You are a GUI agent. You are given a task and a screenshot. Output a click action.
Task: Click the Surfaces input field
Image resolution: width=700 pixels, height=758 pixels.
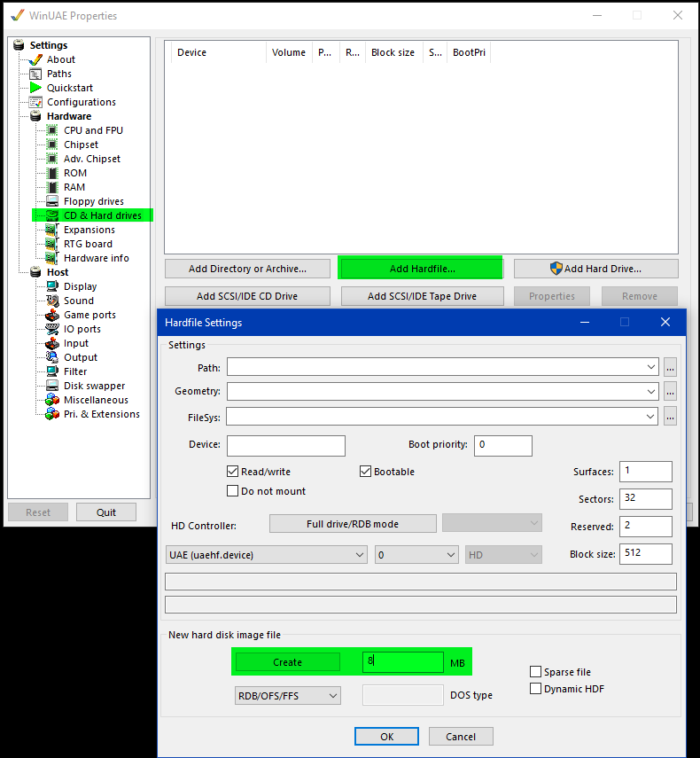coord(645,472)
